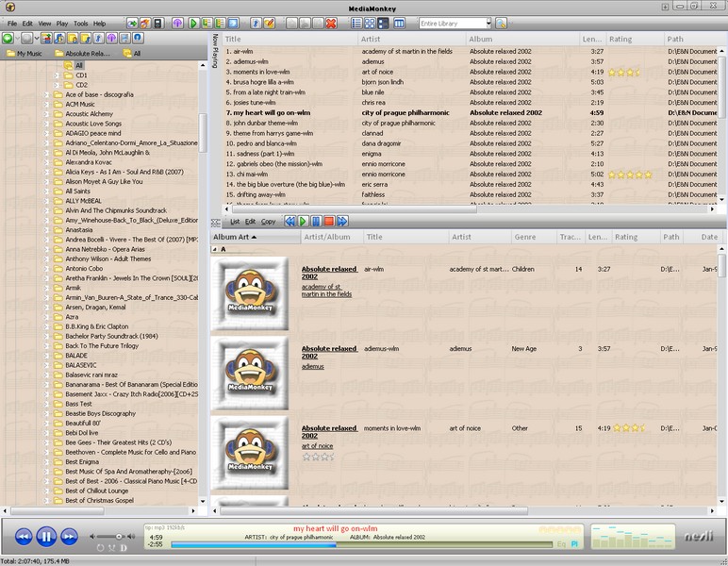Screen dimensions: 728x566
Task: Switch to details list view icon
Action: [356, 24]
